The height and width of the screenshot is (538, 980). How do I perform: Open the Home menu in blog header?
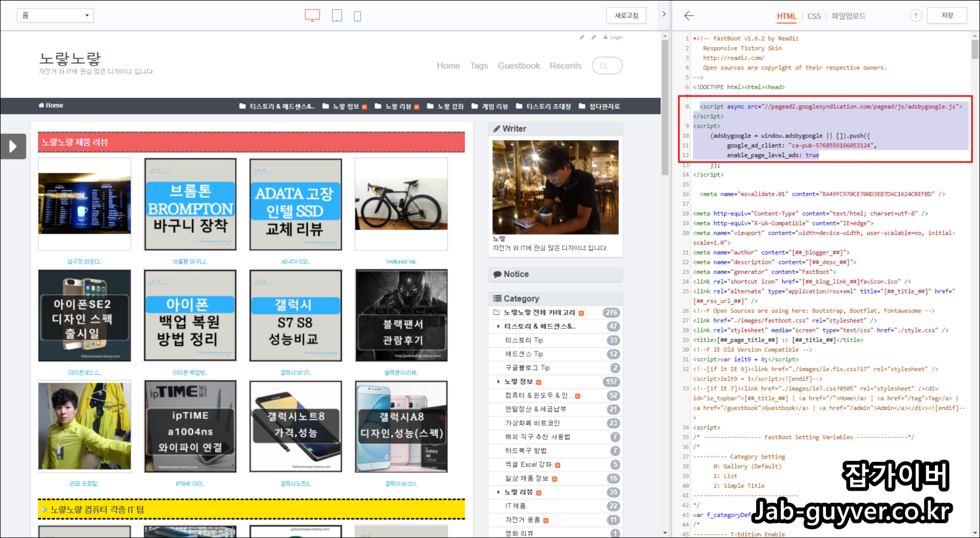[448, 66]
